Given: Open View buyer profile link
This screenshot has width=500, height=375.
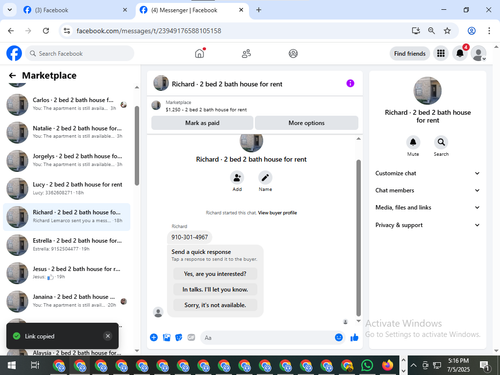Looking at the screenshot, I should (x=277, y=213).
